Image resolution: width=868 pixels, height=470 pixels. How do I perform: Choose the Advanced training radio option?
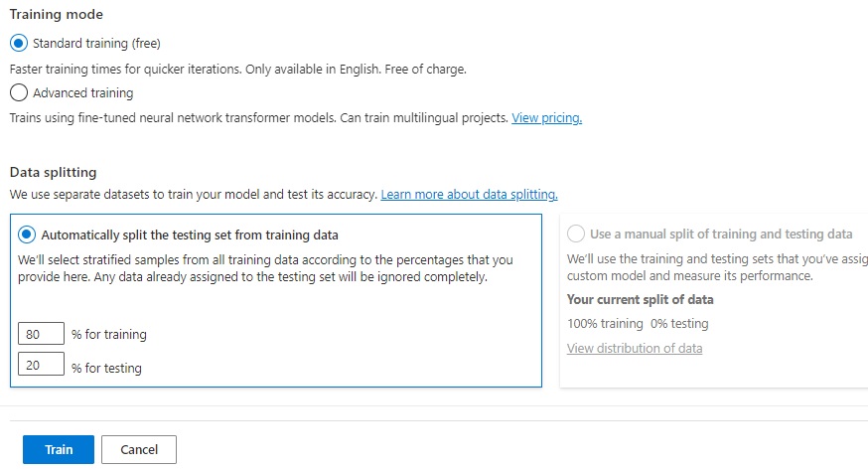(x=18, y=93)
